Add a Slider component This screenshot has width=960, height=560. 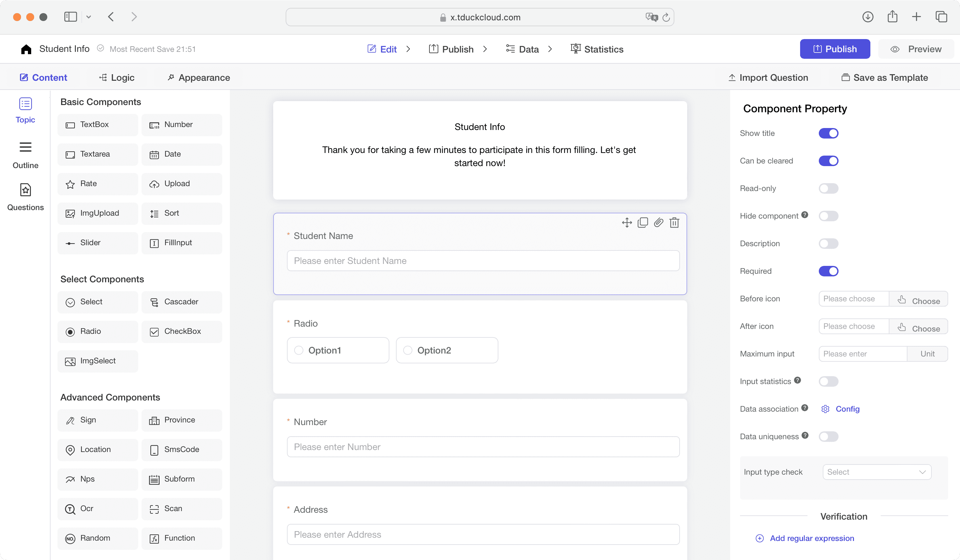click(x=98, y=243)
